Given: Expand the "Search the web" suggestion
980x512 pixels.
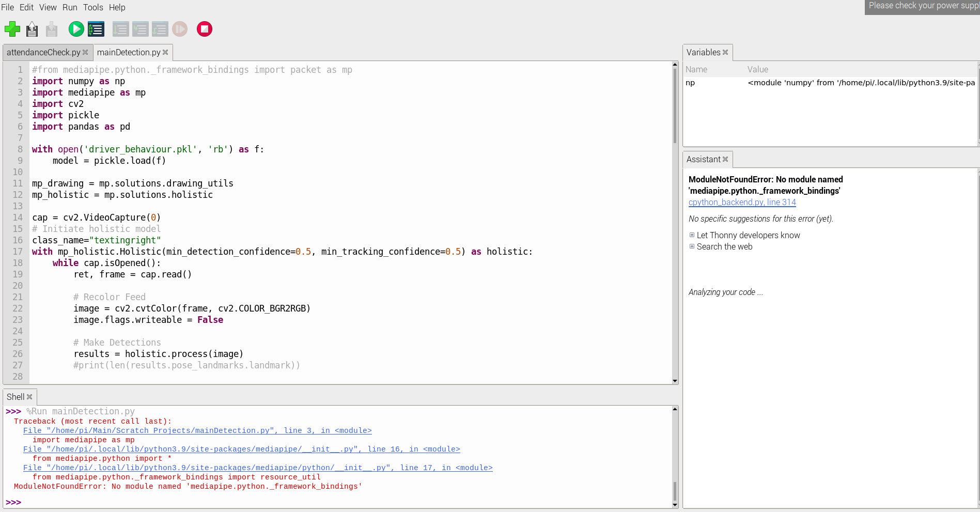Looking at the screenshot, I should point(692,246).
